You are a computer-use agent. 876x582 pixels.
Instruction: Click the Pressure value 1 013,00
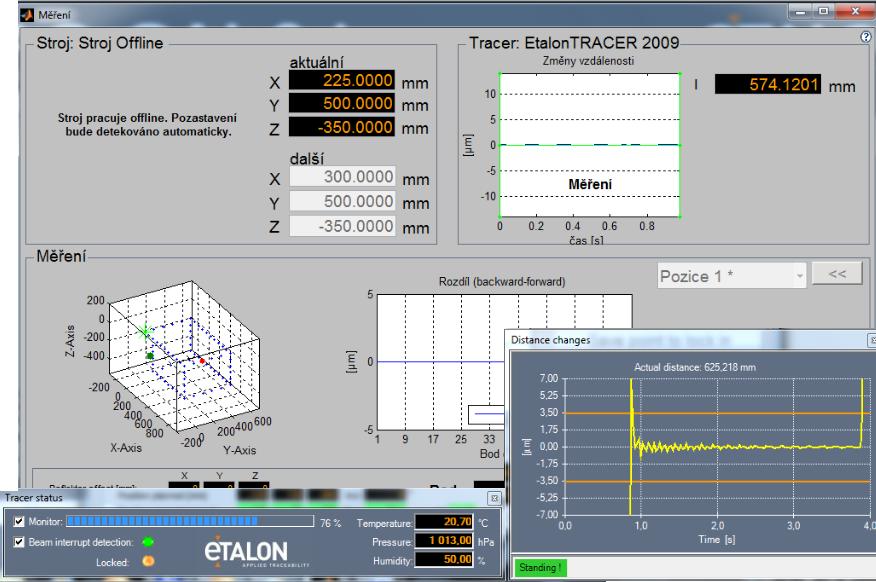pos(444,541)
